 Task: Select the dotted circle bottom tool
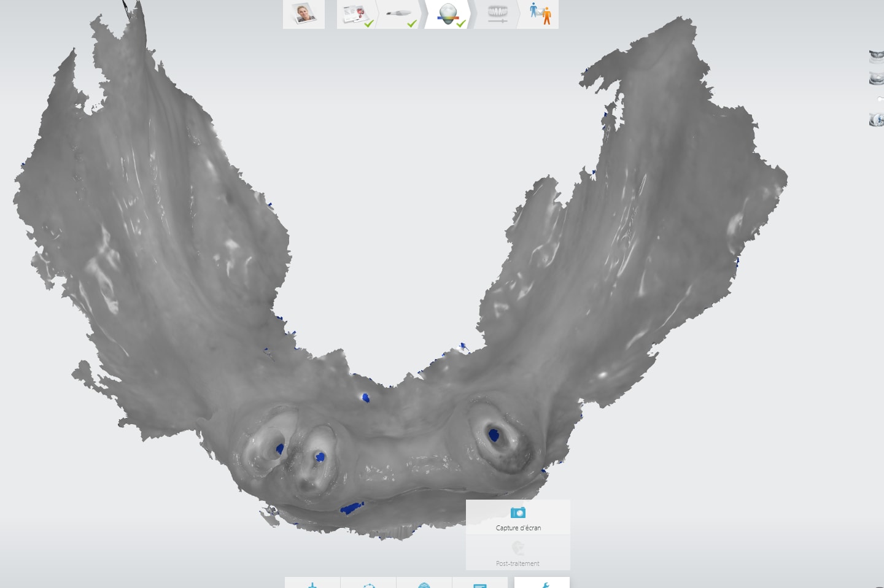[368, 584]
